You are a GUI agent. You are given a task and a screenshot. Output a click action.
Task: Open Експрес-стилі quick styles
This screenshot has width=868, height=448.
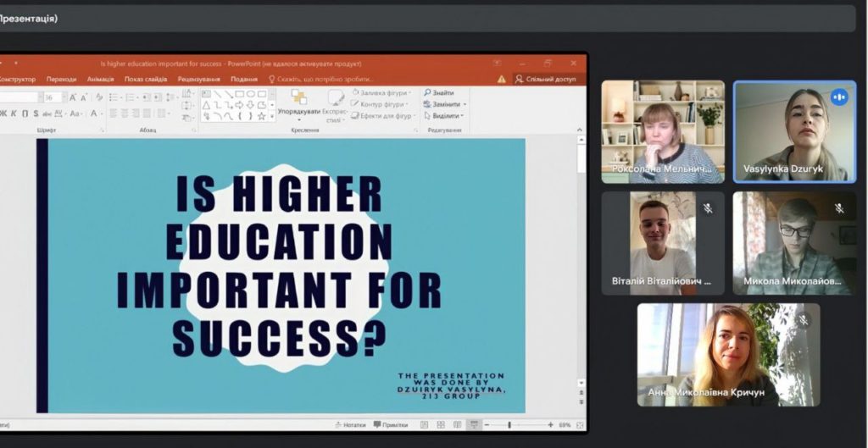(336, 104)
